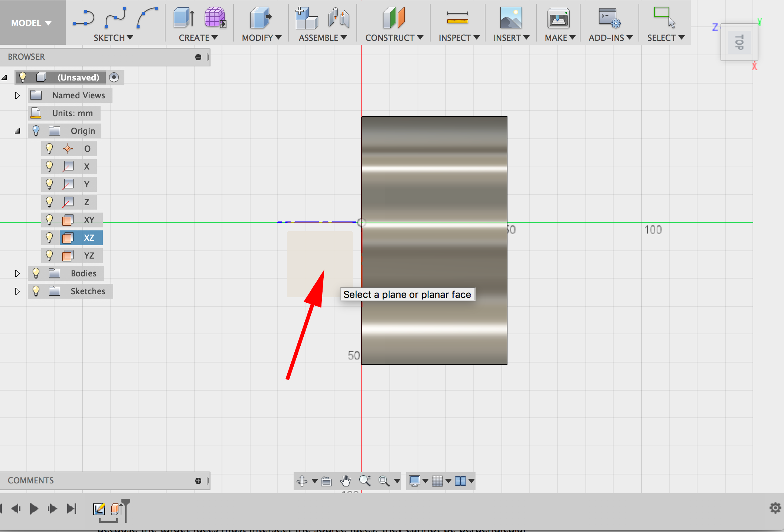
Task: Click the Offset Plane construct icon
Action: tap(393, 18)
